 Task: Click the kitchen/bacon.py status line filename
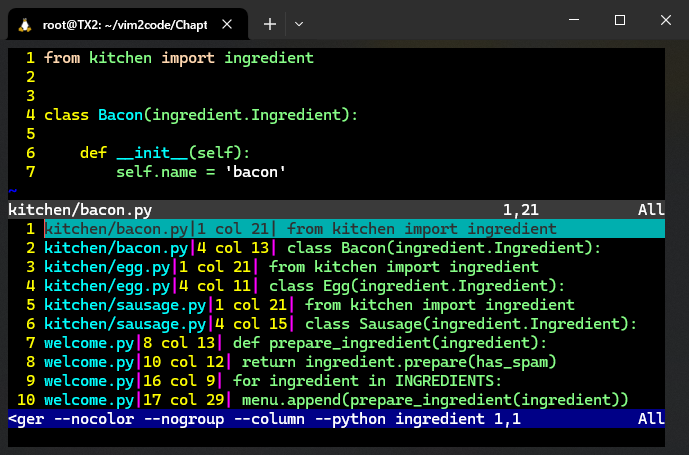pos(80,210)
